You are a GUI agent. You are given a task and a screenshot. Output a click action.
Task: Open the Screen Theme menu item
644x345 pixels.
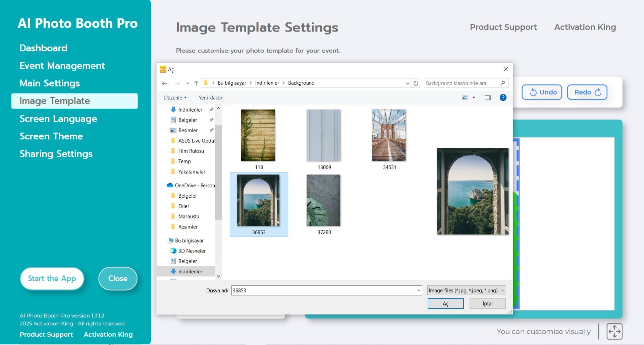click(x=51, y=136)
